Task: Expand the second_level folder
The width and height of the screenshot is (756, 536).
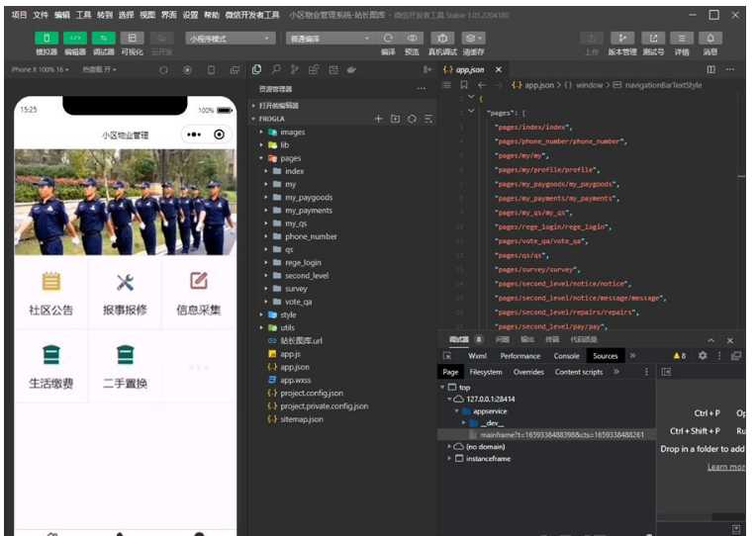Action: [x=265, y=276]
